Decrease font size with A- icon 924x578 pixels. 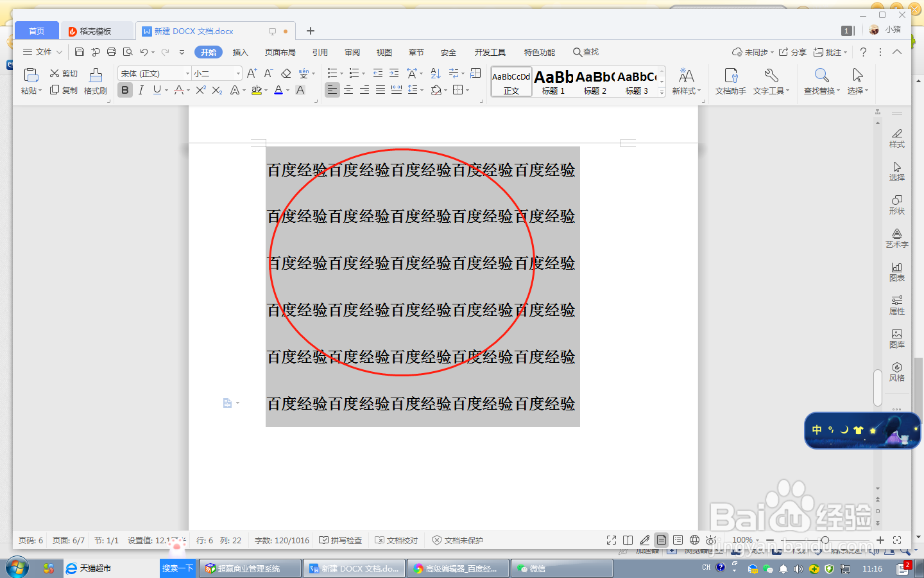[x=268, y=73]
